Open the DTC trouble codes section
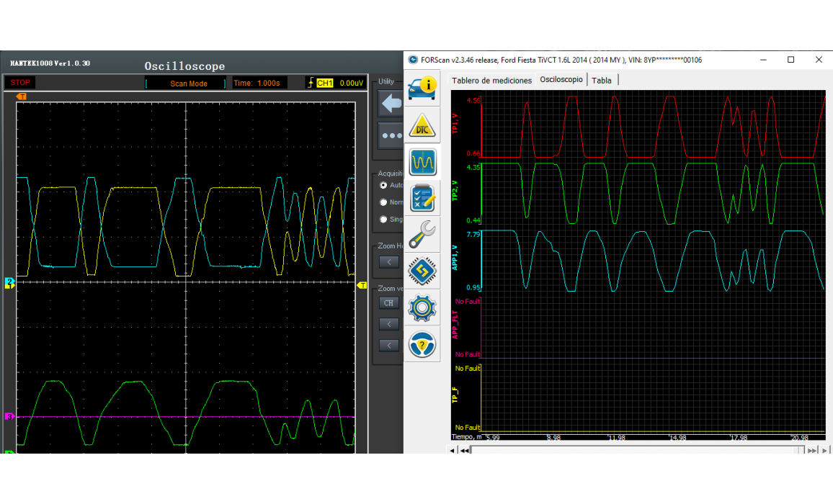Screen dimensions: 833x504 422,125
